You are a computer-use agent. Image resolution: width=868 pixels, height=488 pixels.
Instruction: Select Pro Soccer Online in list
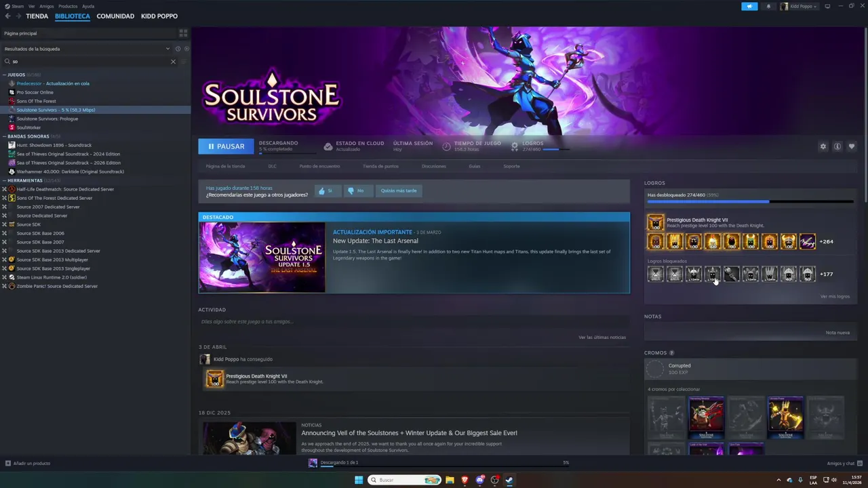tap(35, 92)
